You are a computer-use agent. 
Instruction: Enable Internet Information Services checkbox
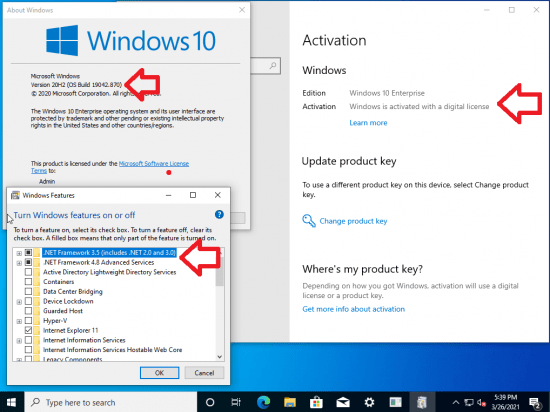point(28,340)
